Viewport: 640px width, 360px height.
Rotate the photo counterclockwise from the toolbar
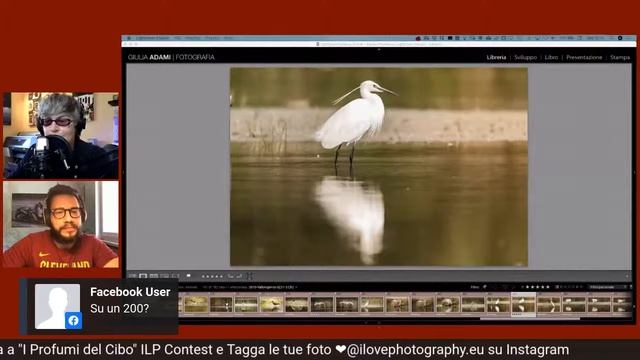pos(230,276)
